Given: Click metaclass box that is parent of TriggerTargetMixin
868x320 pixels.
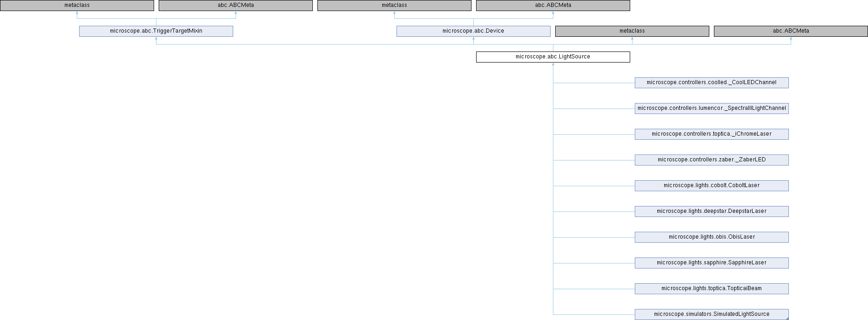Looking at the screenshot, I should [x=77, y=6].
